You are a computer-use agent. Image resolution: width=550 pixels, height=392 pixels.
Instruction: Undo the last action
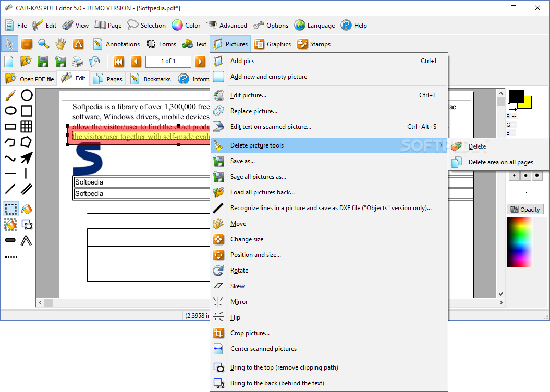tap(94, 62)
